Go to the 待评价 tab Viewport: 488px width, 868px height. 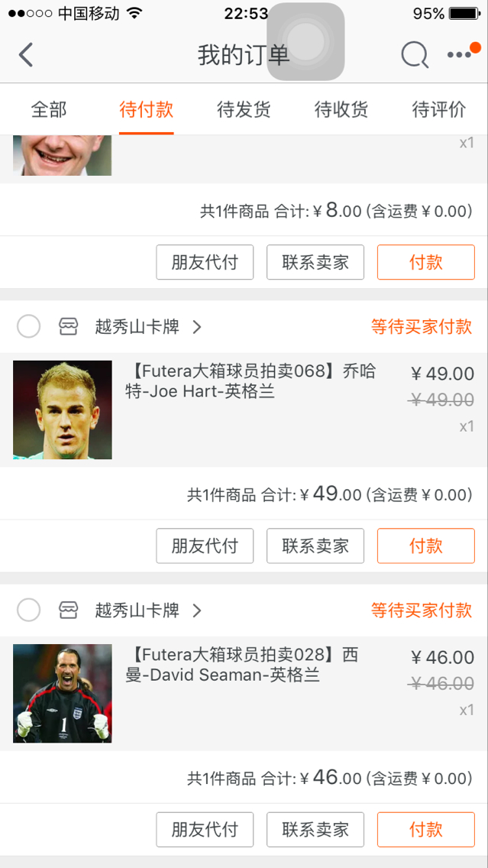[x=439, y=109]
